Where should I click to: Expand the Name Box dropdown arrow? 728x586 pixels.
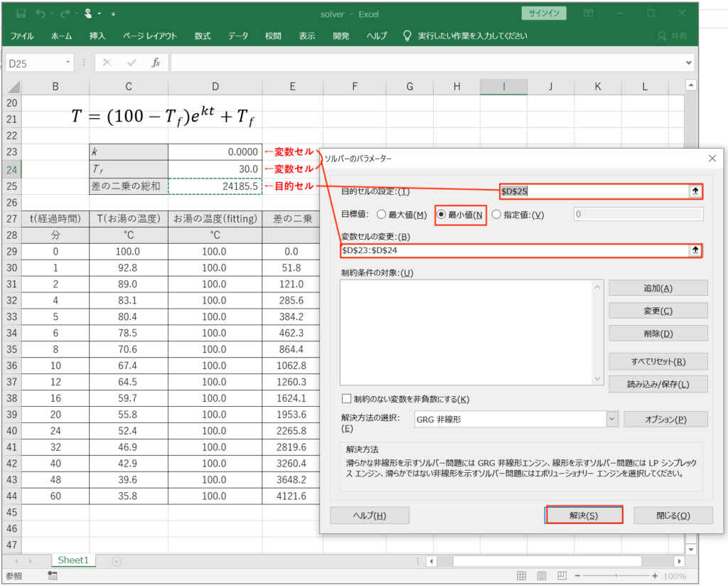pos(68,63)
